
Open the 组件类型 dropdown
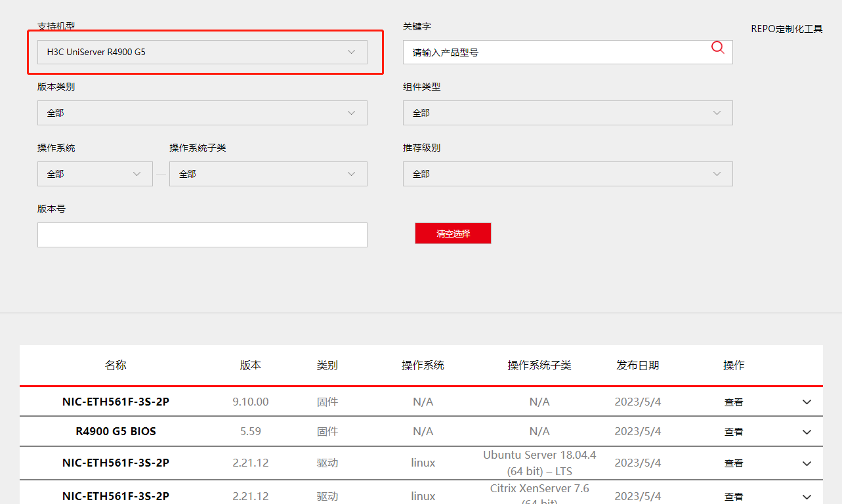[x=568, y=113]
